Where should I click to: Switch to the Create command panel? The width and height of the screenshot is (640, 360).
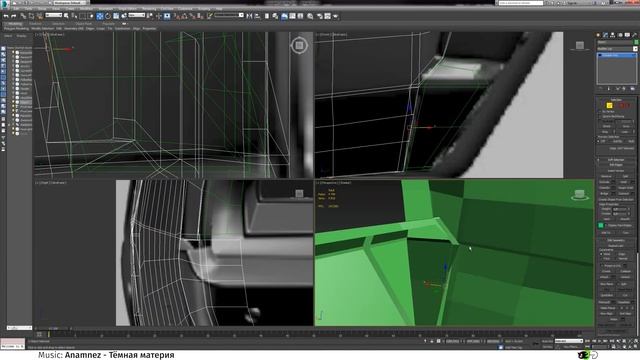pos(598,35)
